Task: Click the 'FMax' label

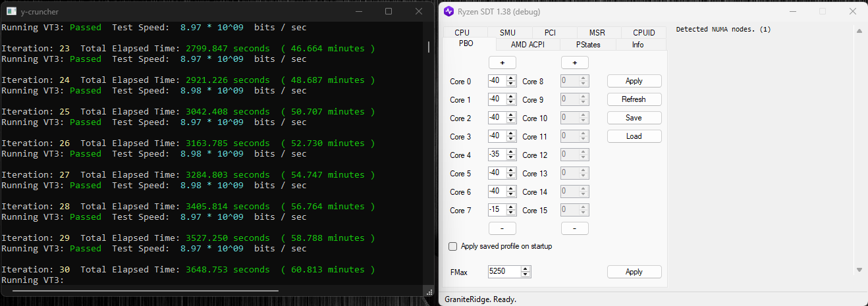Action: click(459, 272)
